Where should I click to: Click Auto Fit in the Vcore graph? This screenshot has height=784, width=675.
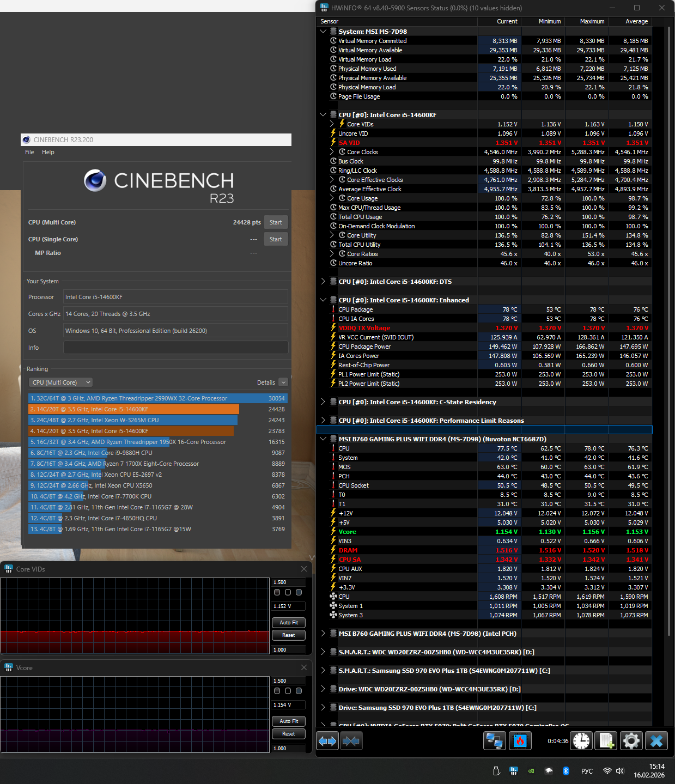[289, 721]
